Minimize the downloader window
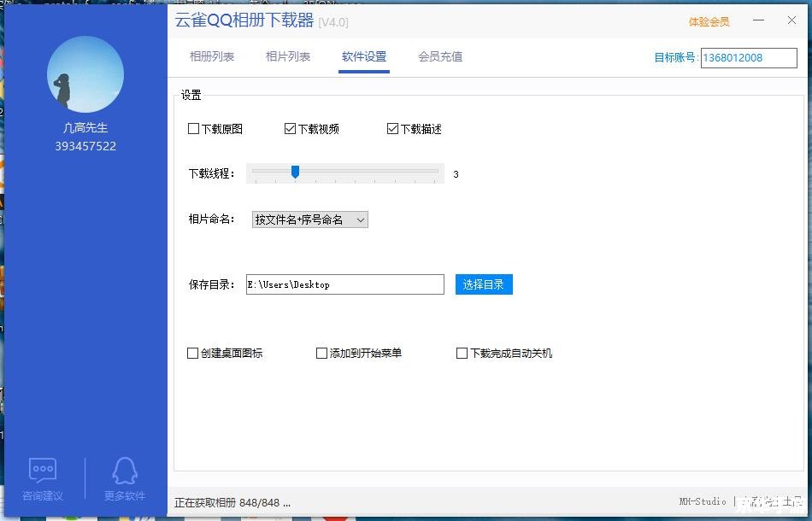 (758, 20)
